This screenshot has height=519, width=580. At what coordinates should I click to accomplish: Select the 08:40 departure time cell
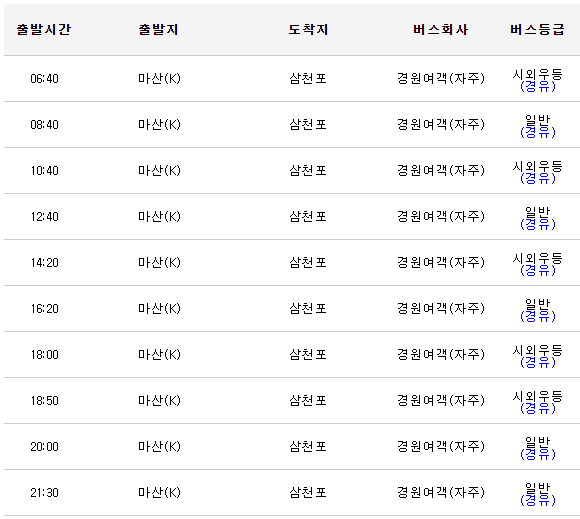click(x=44, y=124)
